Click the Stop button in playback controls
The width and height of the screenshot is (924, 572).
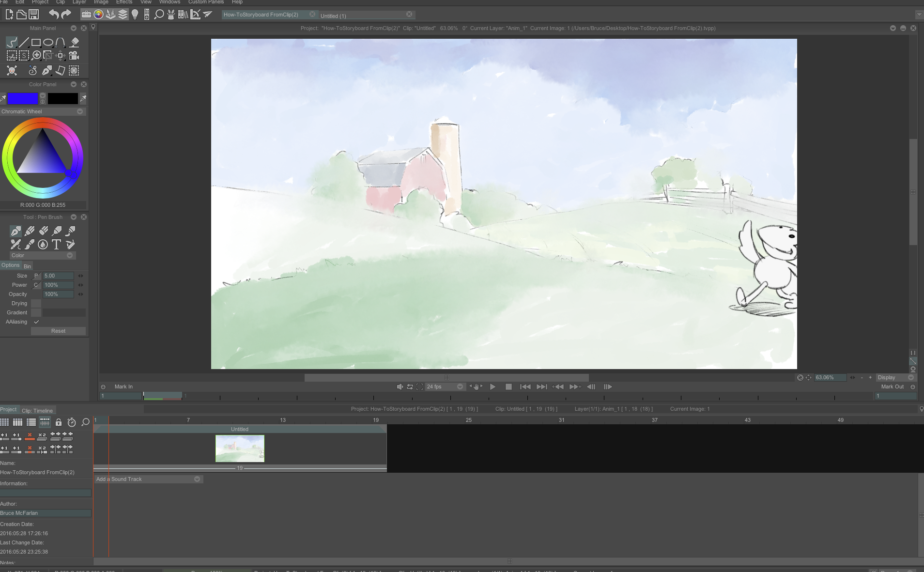[508, 386]
